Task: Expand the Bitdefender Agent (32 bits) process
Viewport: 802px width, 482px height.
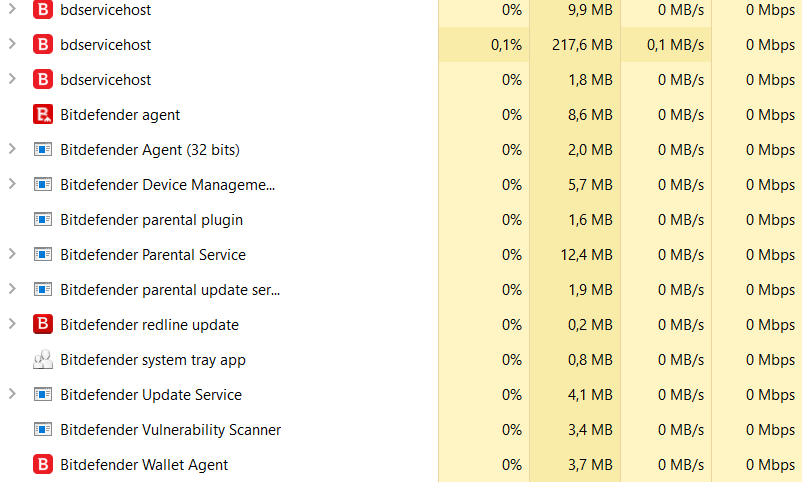Action: pyautogui.click(x=12, y=150)
